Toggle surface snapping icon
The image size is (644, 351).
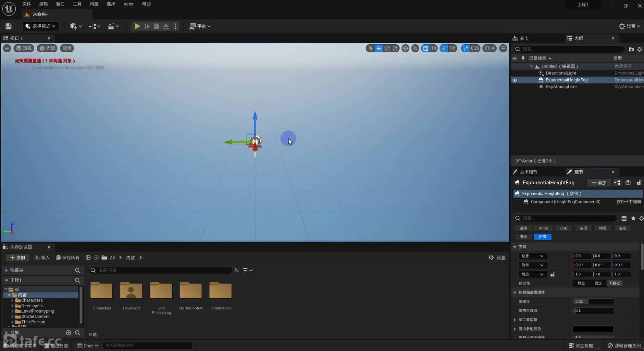click(415, 48)
